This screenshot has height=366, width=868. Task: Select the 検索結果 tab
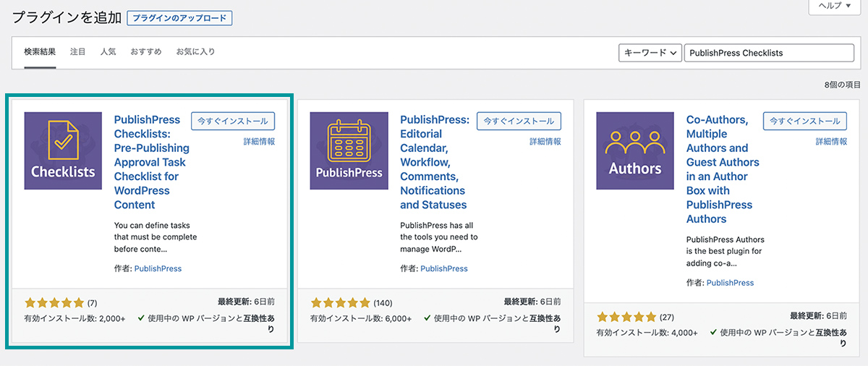click(x=40, y=52)
